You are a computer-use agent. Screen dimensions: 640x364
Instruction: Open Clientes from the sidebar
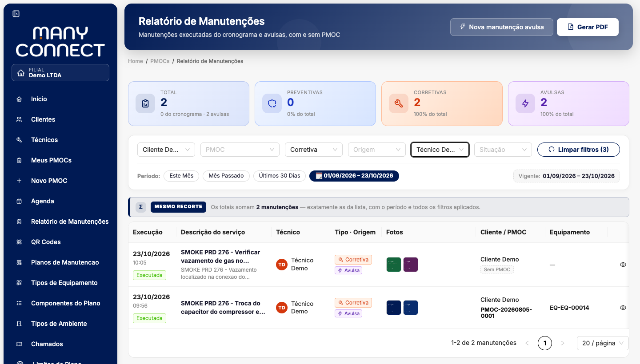43,119
